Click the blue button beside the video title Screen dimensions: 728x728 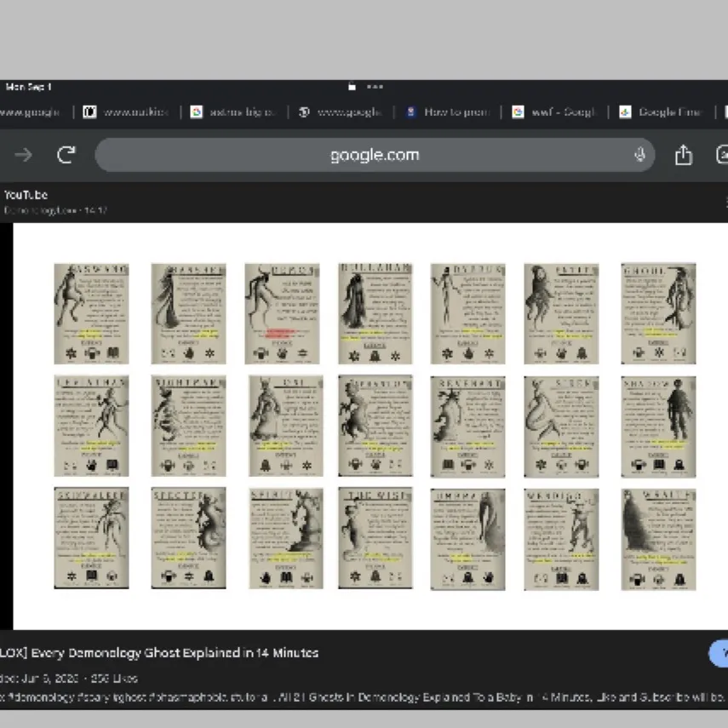coord(719,653)
